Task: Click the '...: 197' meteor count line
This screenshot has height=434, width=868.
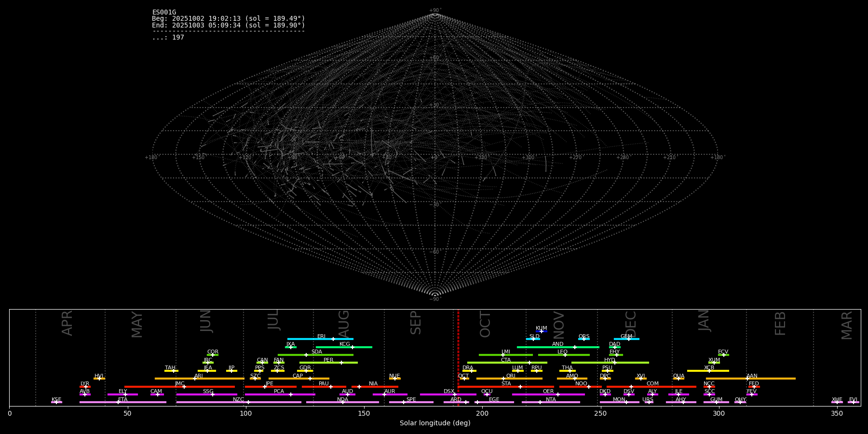Action: tap(168, 38)
